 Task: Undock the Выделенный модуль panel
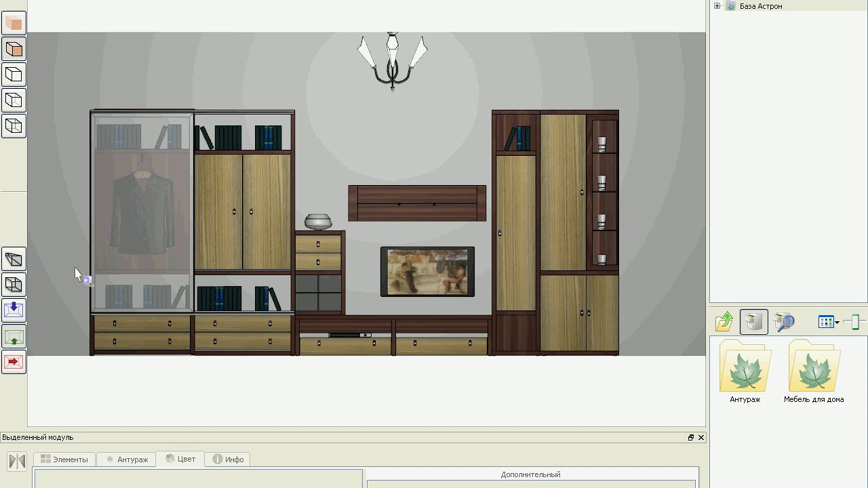coord(691,438)
